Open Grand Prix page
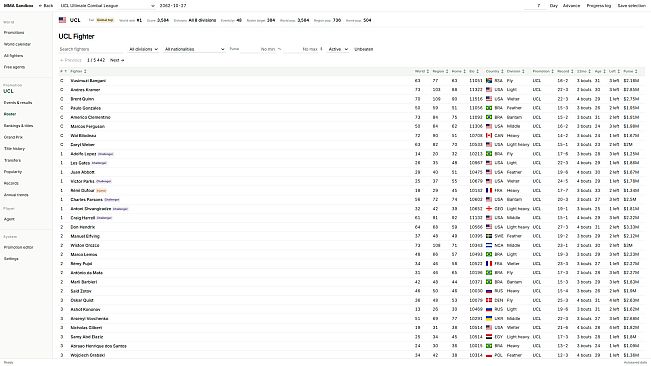 point(13,137)
